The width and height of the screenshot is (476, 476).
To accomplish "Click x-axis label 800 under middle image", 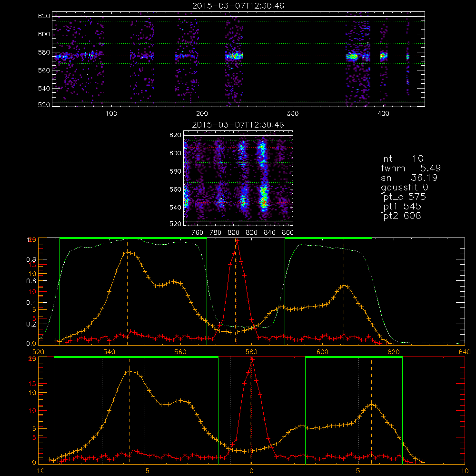I will tap(233, 233).
